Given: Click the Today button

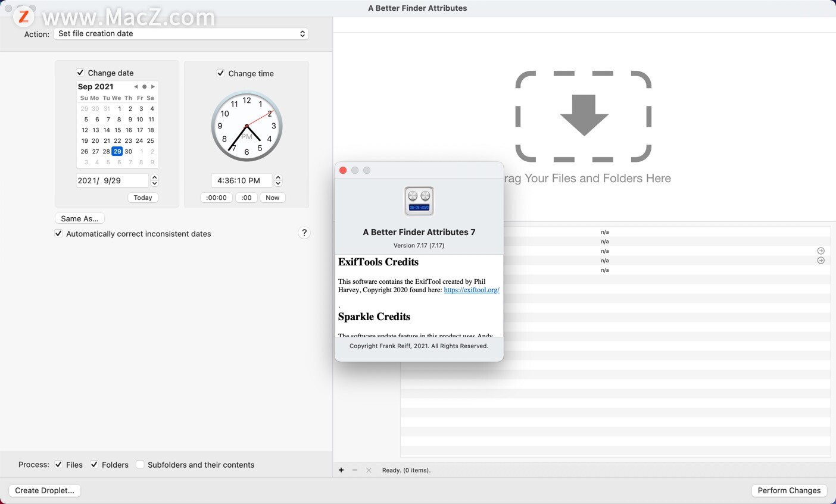Looking at the screenshot, I should pos(143,198).
